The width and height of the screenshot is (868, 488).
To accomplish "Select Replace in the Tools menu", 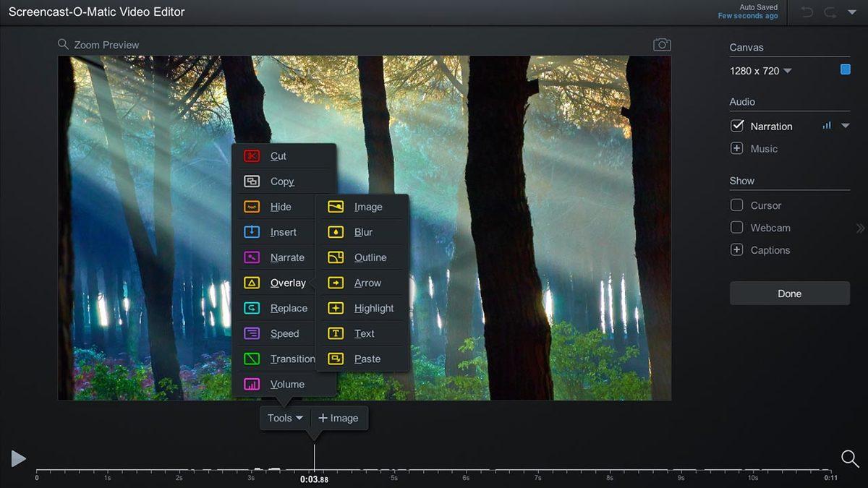I will coord(288,308).
